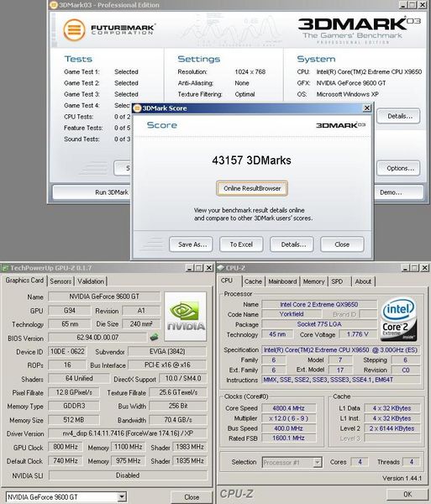Click the NVIDIA logo in GPU-Z
Viewport: 431px width, 504px height.
click(185, 317)
